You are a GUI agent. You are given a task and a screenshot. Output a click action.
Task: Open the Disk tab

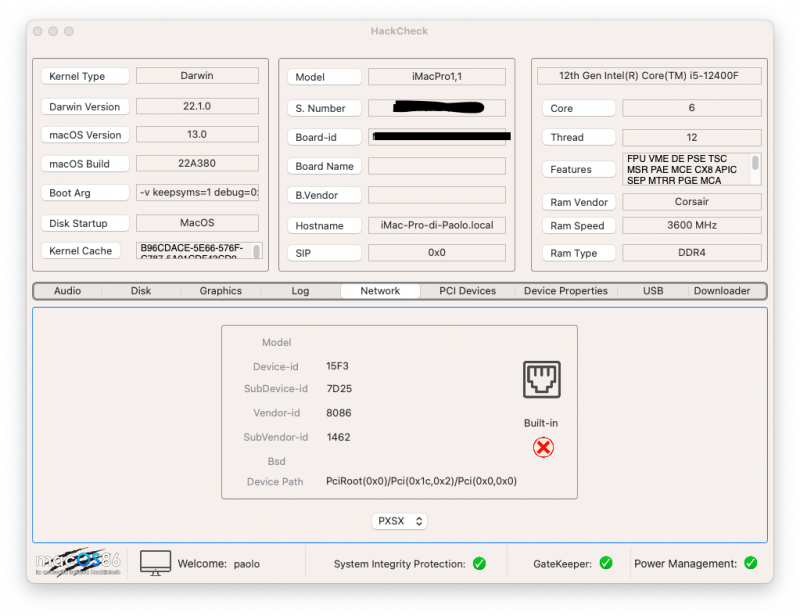click(x=141, y=291)
